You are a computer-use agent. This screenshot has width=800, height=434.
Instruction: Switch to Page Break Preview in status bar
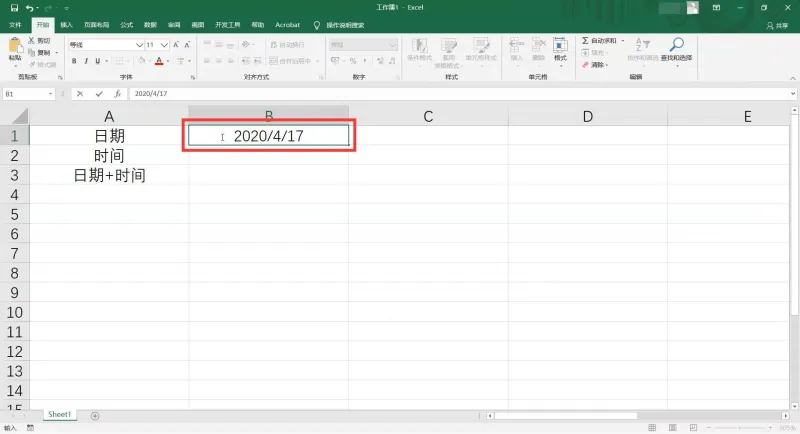pyautogui.click(x=693, y=428)
